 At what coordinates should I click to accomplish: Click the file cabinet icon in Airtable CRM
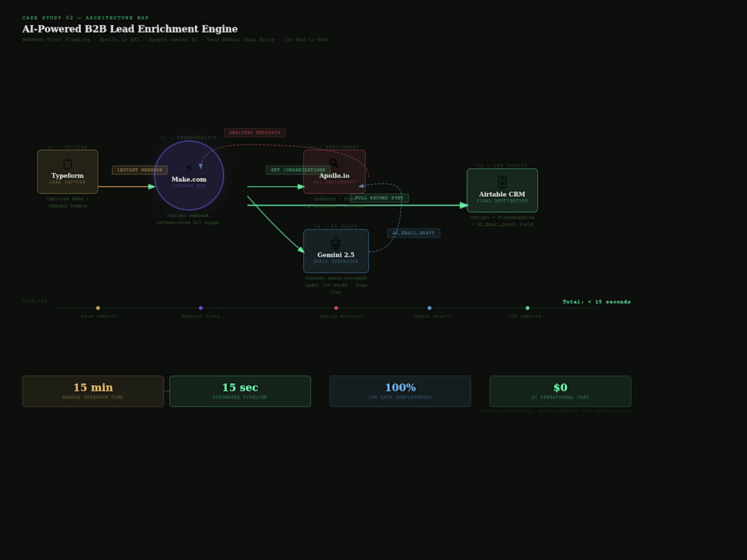click(502, 181)
